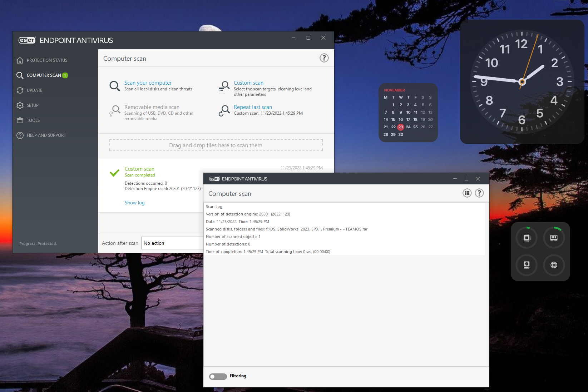Close the main ESET Endpoint Antivirus window

(323, 38)
